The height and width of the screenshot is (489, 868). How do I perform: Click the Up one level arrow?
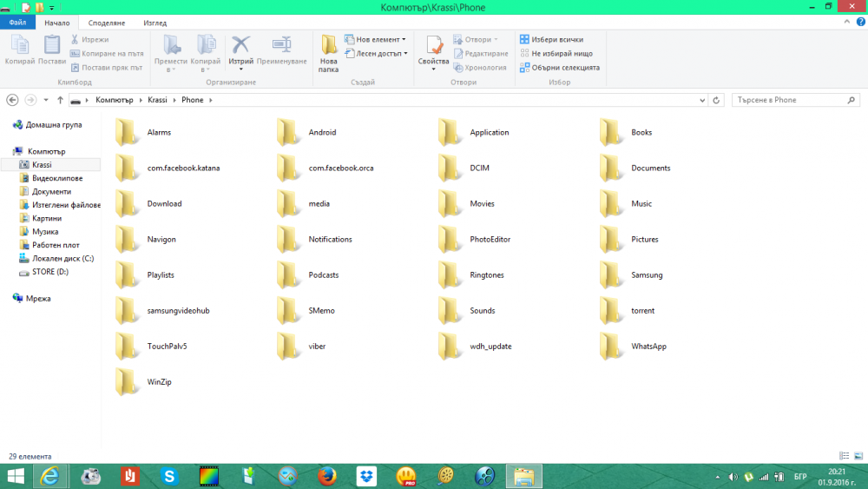click(61, 100)
